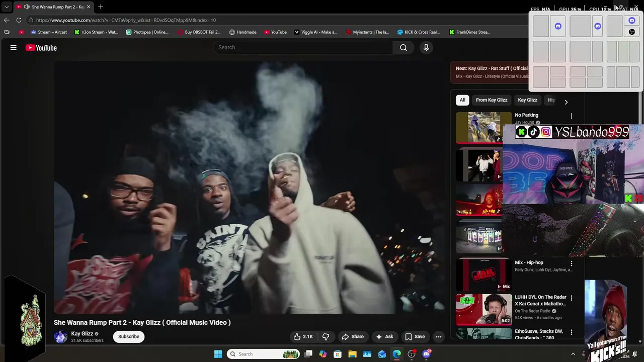Expand the hidden system tray icons chevron

point(573,354)
